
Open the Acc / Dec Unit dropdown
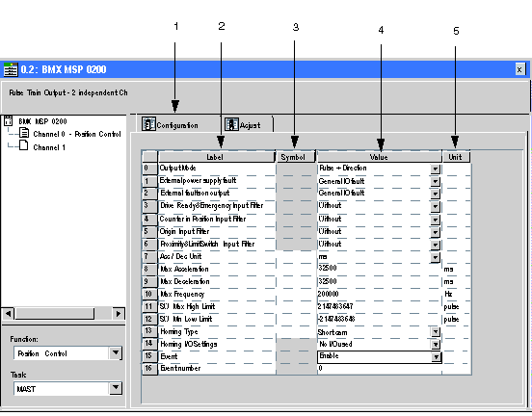point(435,257)
